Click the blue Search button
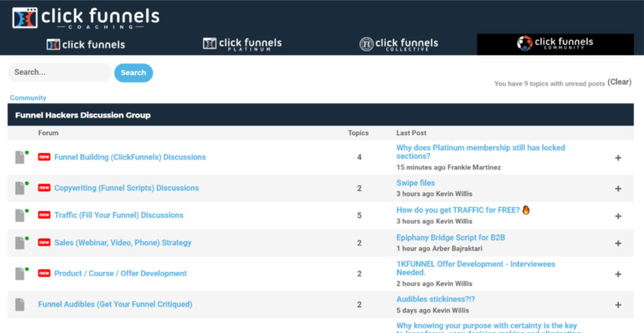 [x=133, y=73]
